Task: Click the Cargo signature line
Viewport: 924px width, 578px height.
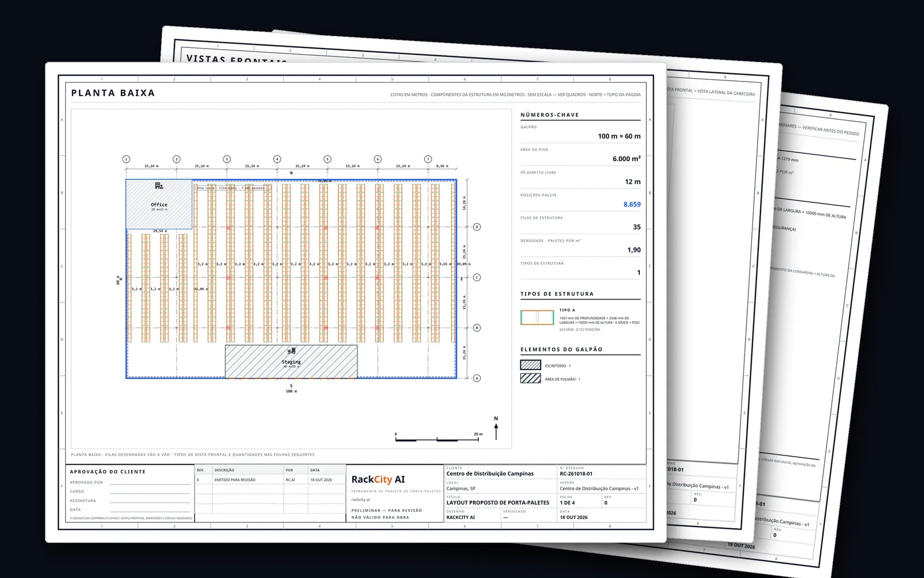Action: pyautogui.click(x=150, y=493)
